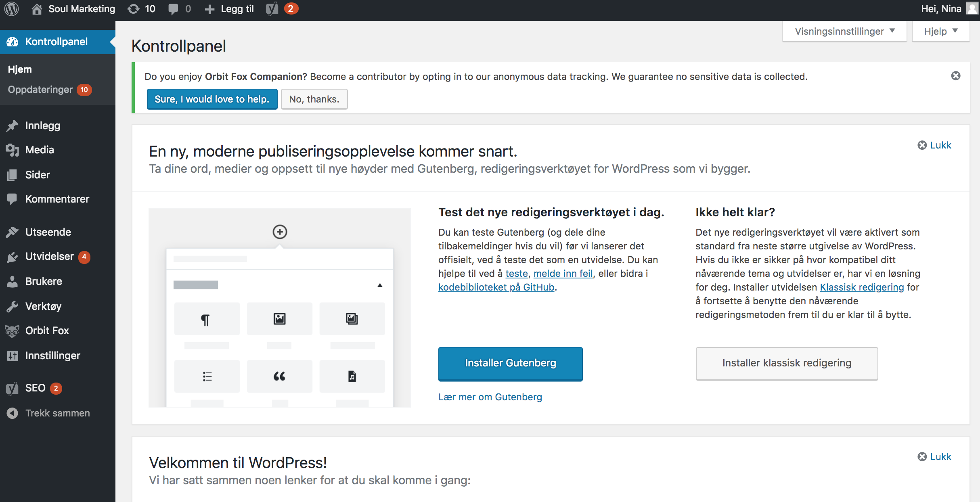
Task: Open Lær mer om Gutenberg link
Action: (x=490, y=397)
